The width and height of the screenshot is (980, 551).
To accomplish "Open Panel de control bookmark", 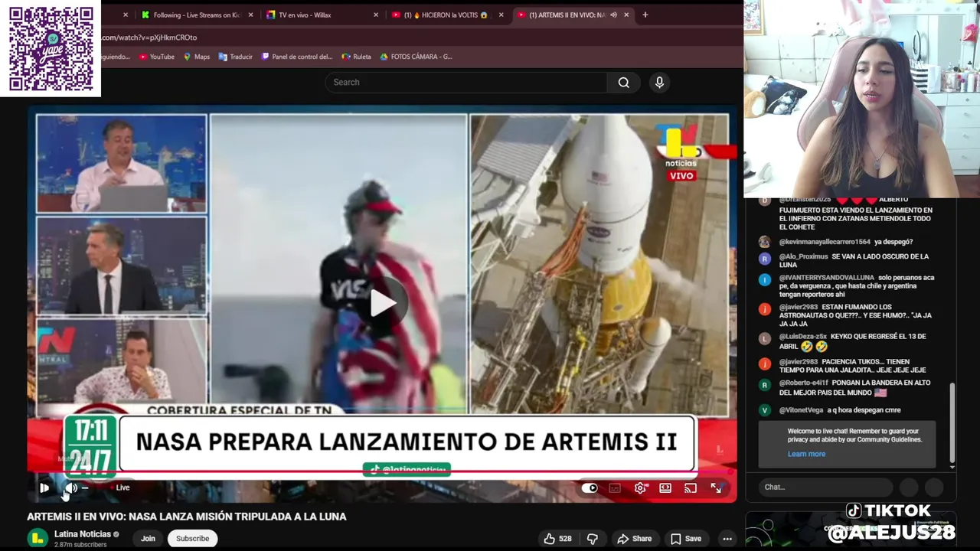I will point(297,57).
